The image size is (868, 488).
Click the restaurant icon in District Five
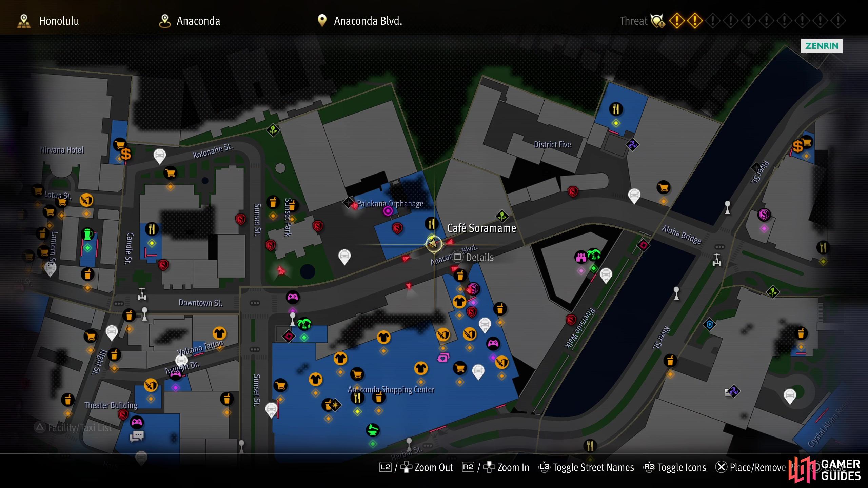pyautogui.click(x=616, y=109)
